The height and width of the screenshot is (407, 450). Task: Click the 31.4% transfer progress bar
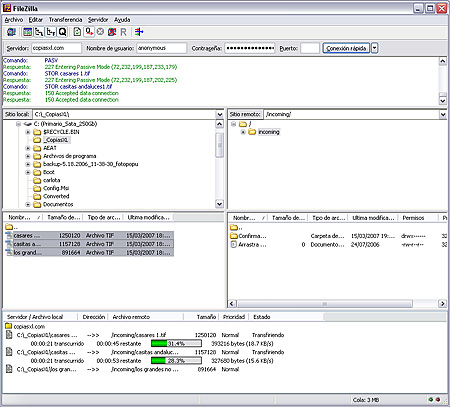176,343
